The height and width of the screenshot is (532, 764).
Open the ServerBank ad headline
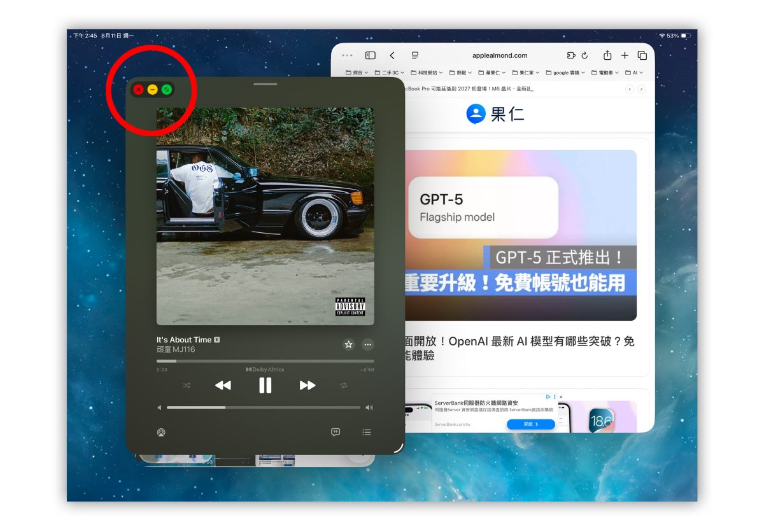[x=476, y=403]
